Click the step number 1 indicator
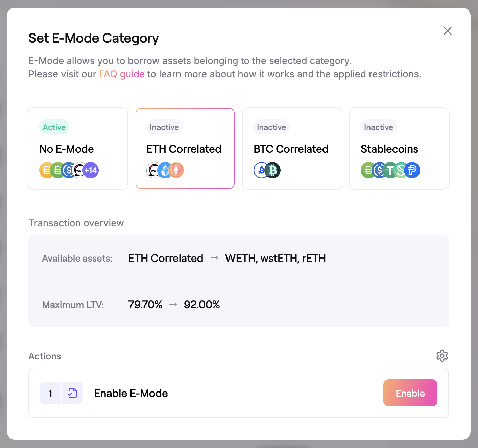The width and height of the screenshot is (478, 448). click(x=50, y=393)
